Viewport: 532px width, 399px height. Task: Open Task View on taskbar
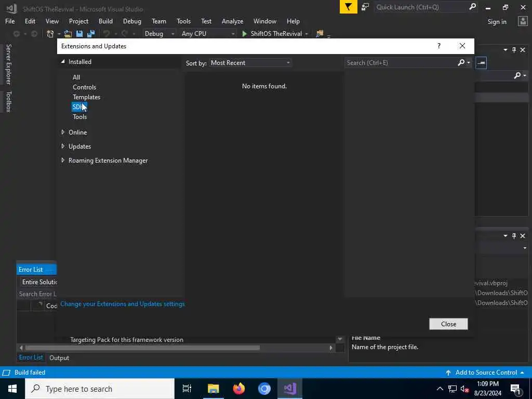187,389
